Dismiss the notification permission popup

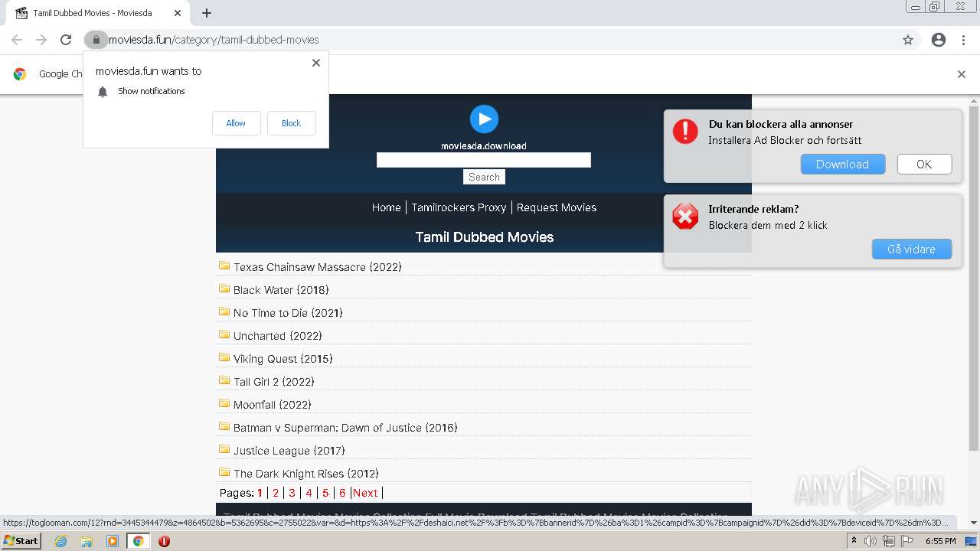pos(316,63)
